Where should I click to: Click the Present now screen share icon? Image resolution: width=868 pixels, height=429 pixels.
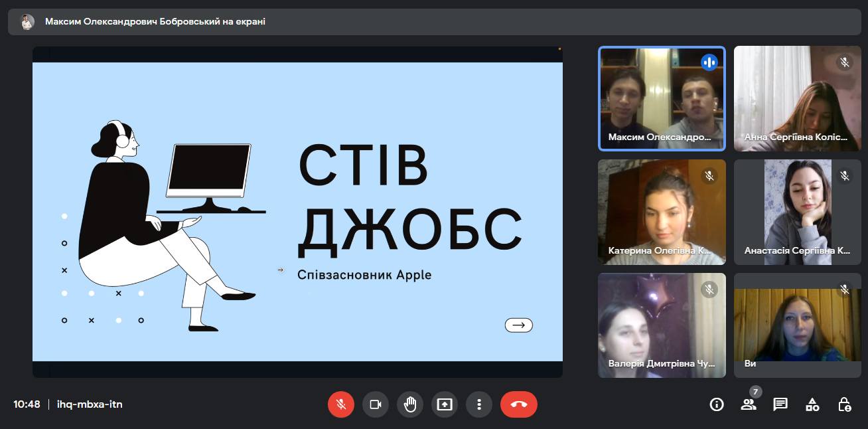click(445, 404)
